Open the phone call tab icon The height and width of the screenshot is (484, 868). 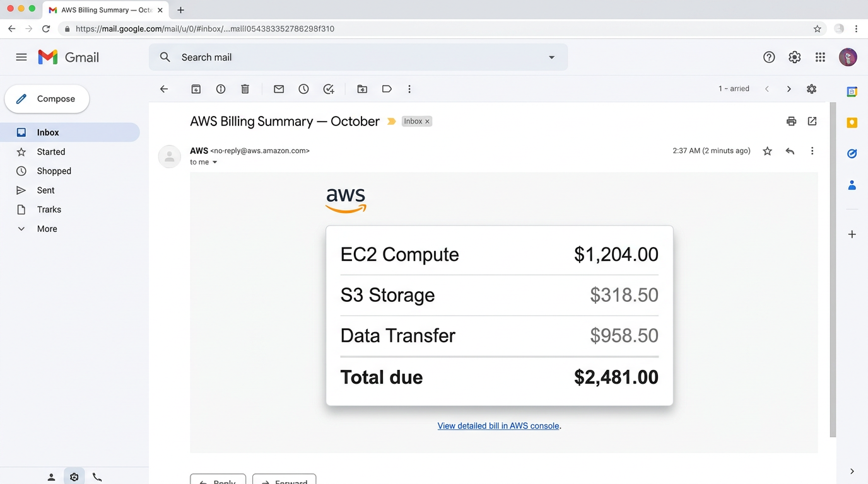tap(97, 477)
